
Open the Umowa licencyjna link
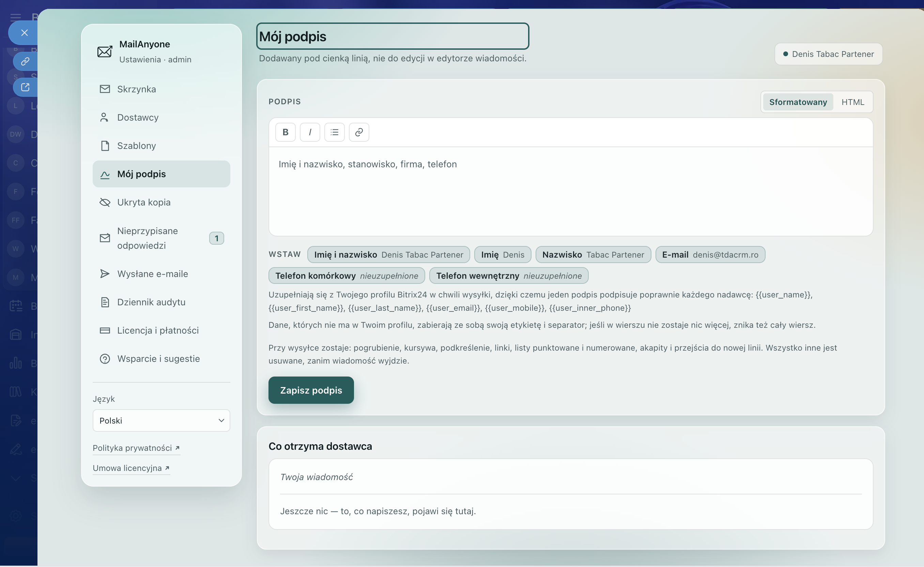(x=131, y=468)
